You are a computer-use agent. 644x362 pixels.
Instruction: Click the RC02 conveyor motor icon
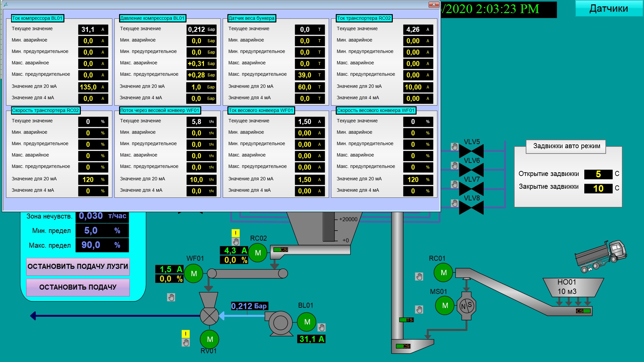click(258, 253)
